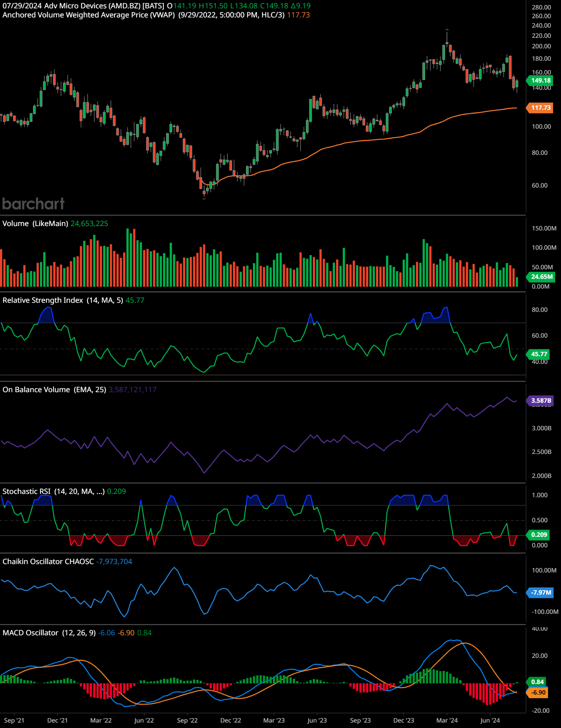Click the 150.00M volume axis label
561x728 pixels.
(544, 228)
